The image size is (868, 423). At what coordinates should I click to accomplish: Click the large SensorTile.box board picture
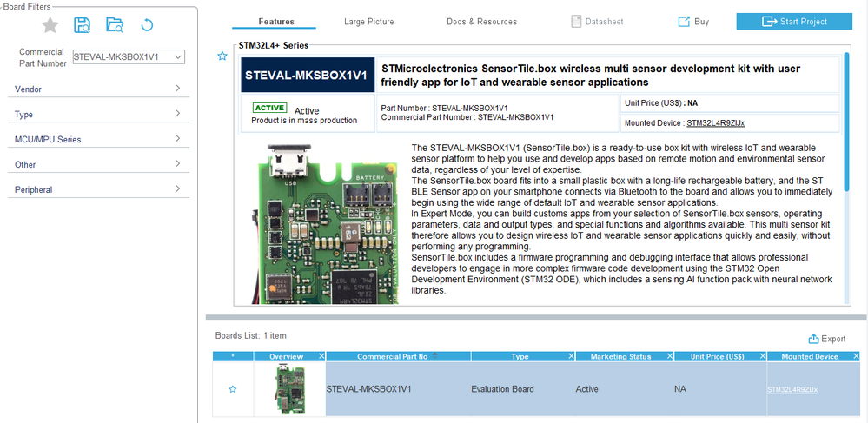click(326, 224)
